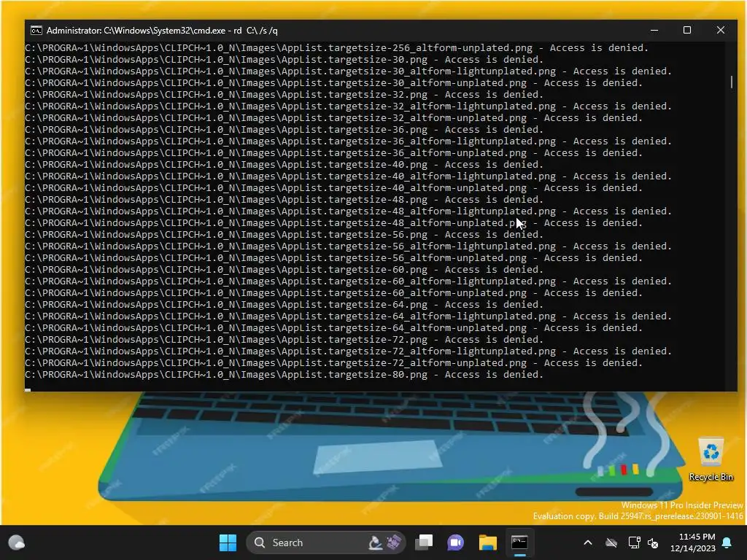This screenshot has width=747, height=560.
Task: Open the Windows Start menu
Action: pyautogui.click(x=228, y=542)
